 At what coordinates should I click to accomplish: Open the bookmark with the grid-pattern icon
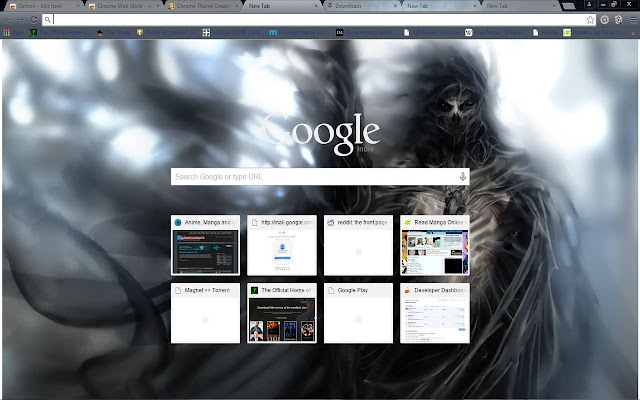(231, 33)
